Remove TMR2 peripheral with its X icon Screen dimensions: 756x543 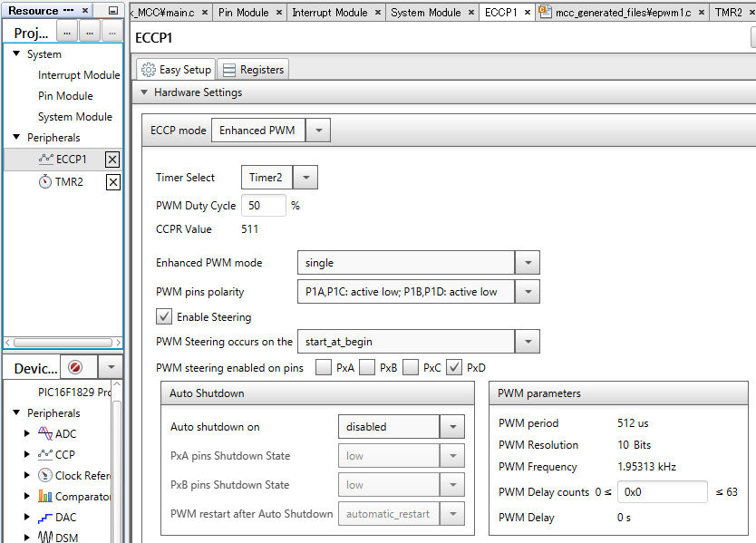point(112,182)
